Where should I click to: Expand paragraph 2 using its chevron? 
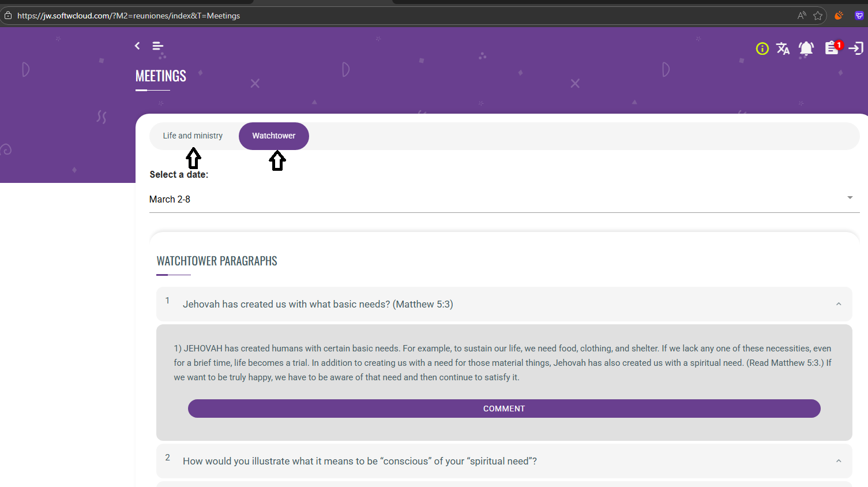[x=839, y=461]
